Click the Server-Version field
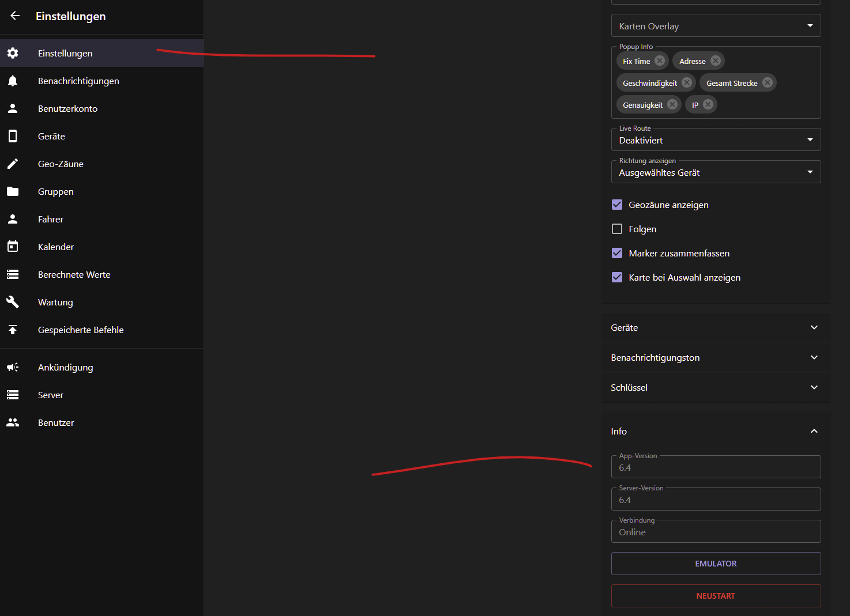 pyautogui.click(x=716, y=499)
